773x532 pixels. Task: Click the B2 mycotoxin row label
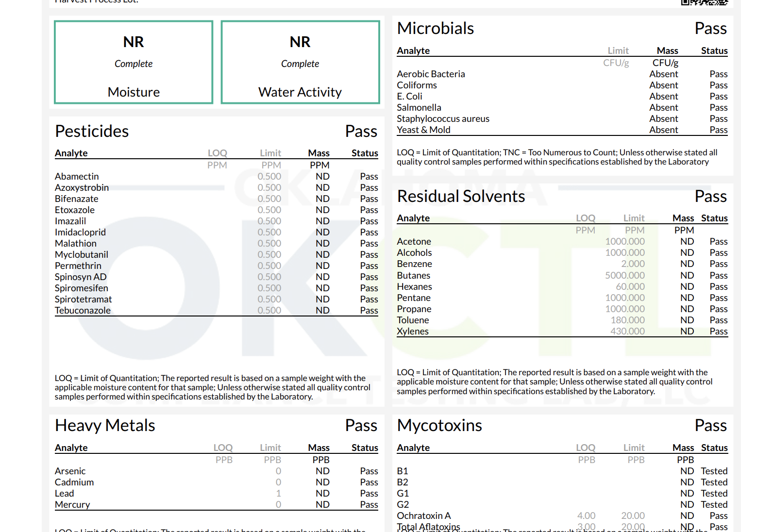tap(403, 482)
